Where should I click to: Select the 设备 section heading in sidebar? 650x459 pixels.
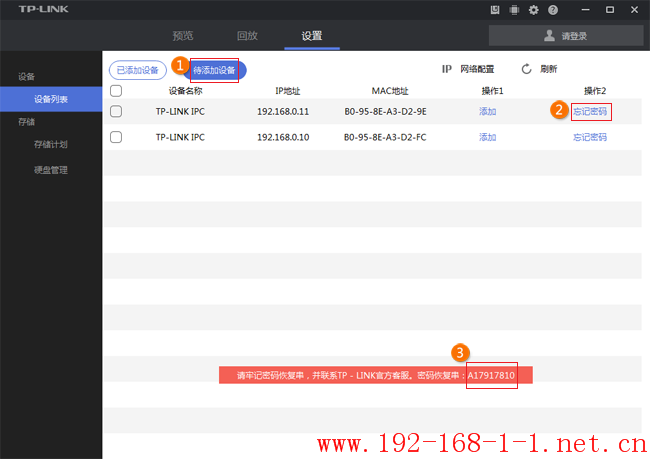coord(27,77)
